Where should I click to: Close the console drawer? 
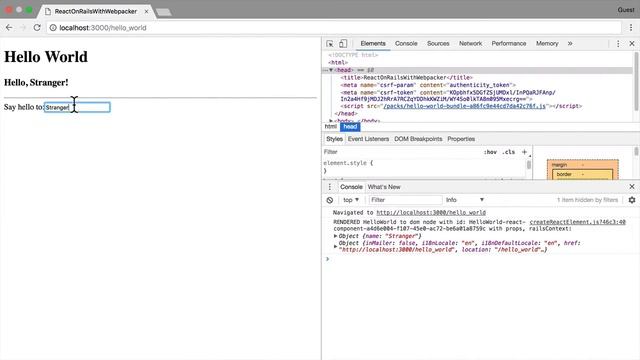point(632,187)
